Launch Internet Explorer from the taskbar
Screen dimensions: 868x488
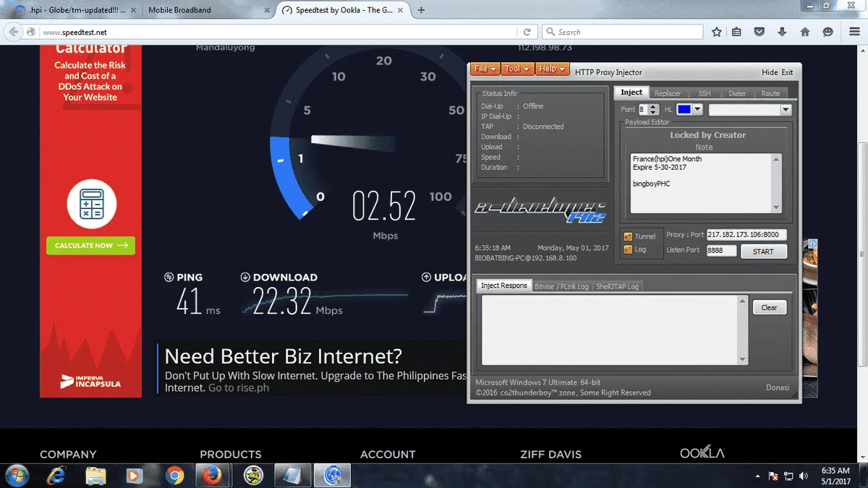tap(56, 476)
